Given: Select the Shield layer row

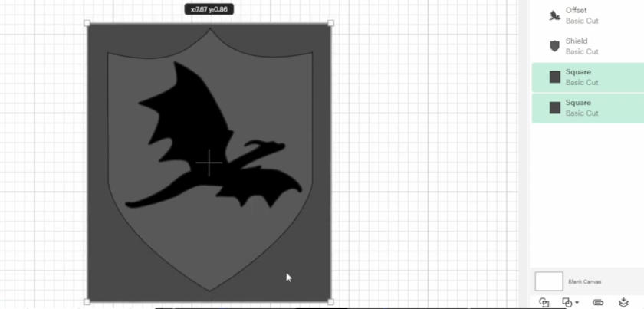Looking at the screenshot, I should [588, 46].
